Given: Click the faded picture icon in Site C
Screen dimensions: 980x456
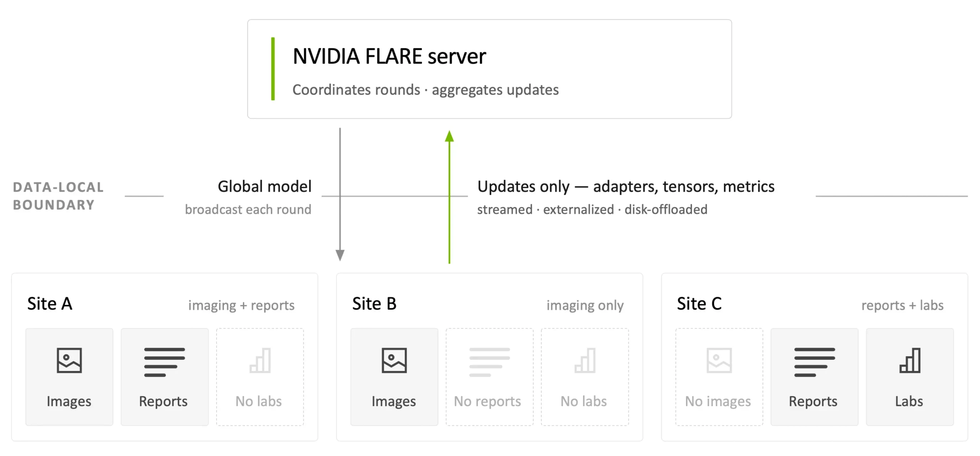Looking at the screenshot, I should tap(719, 360).
